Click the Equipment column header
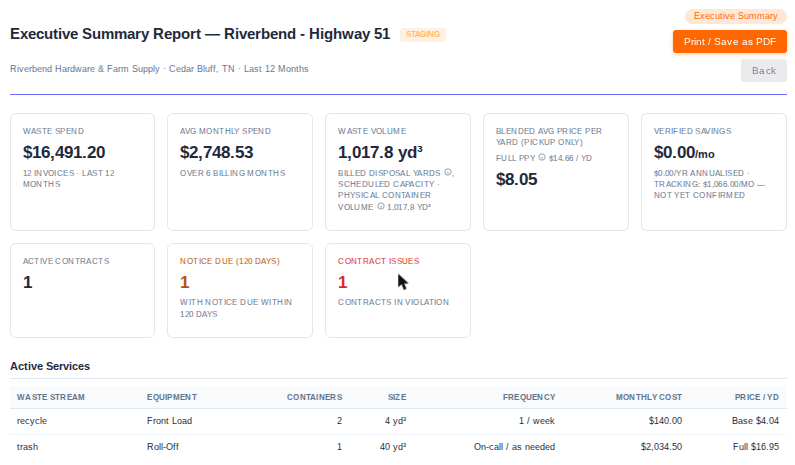 [172, 397]
